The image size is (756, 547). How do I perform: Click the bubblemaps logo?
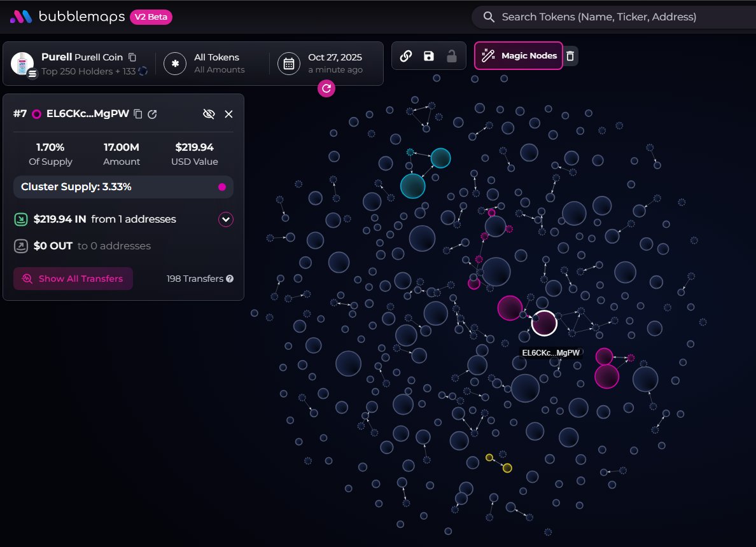(x=67, y=17)
